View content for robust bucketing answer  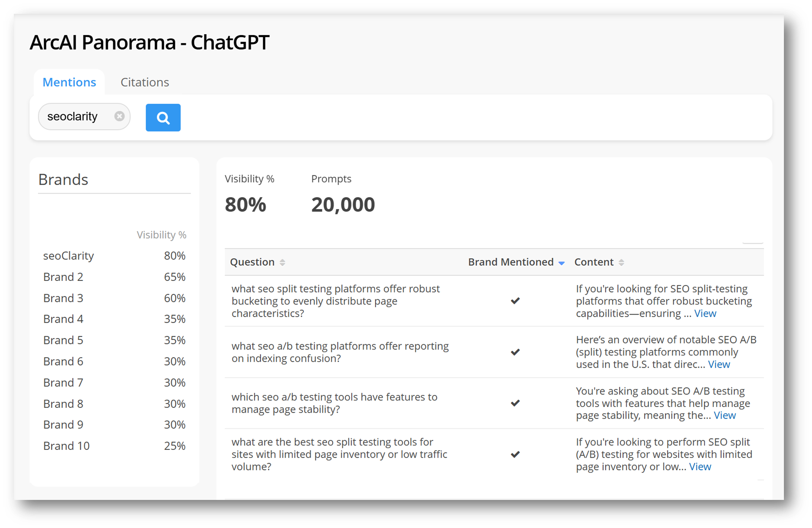pos(705,313)
